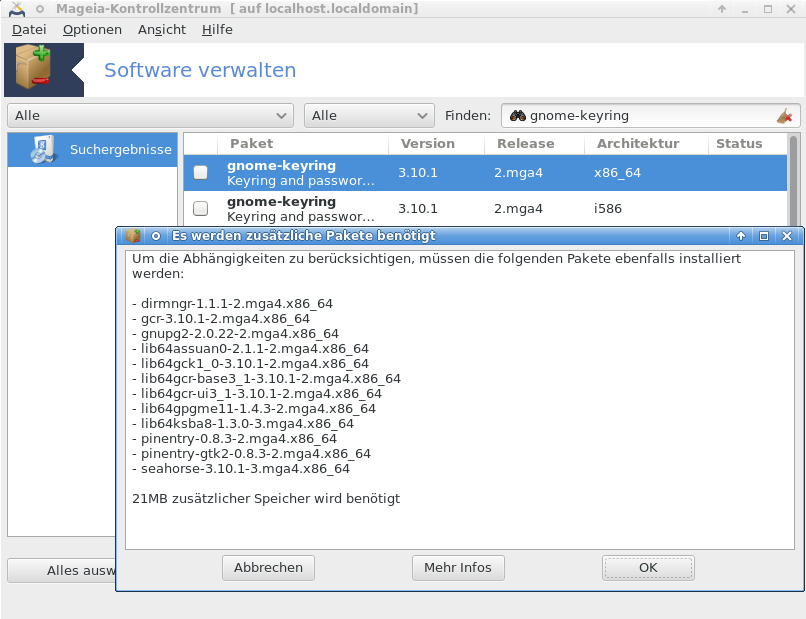The width and height of the screenshot is (806, 619).
Task: Sort by the Paket column header
Action: pos(303,143)
